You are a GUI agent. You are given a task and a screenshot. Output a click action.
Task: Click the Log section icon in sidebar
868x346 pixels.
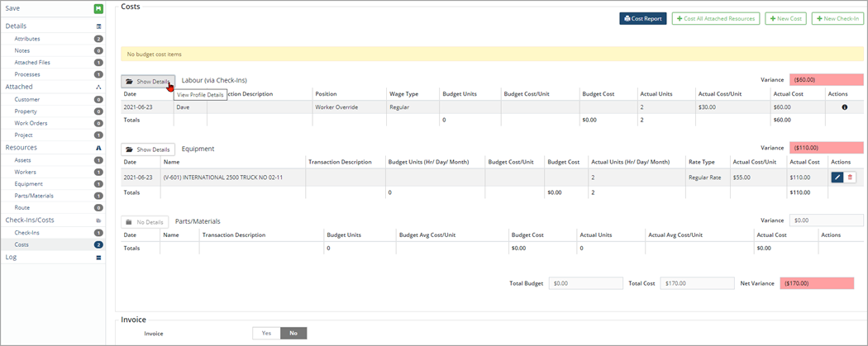point(98,258)
